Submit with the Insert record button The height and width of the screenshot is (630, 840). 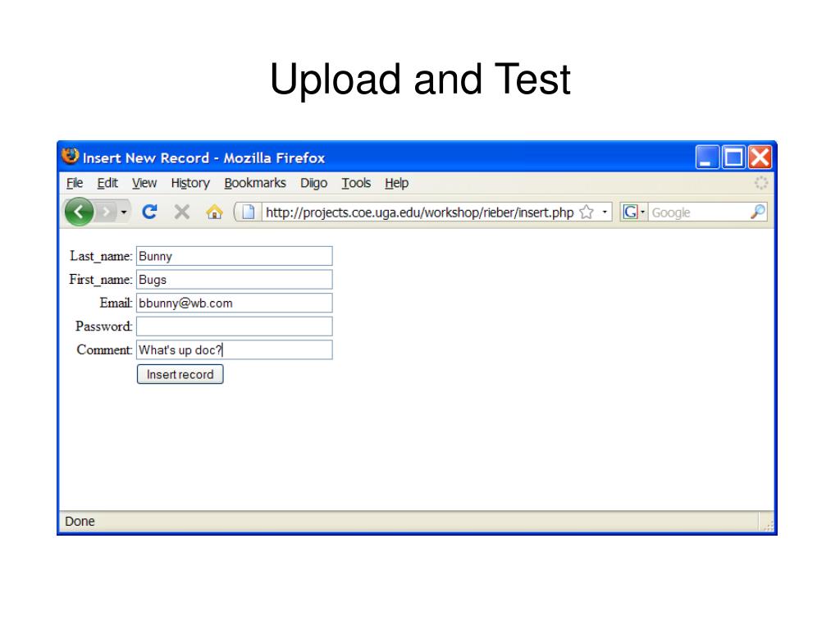[x=180, y=374]
